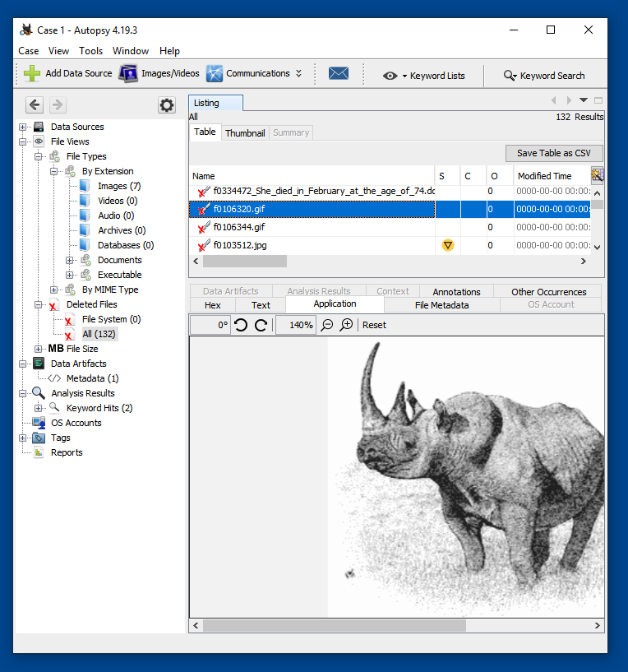Click the Analysis Results magnifier icon in tree
The width and height of the screenshot is (628, 672).
point(39,393)
